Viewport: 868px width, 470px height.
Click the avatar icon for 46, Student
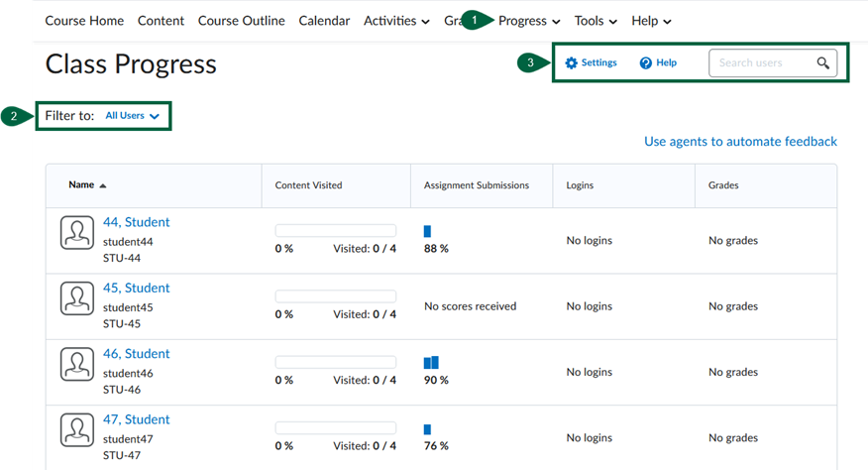[77, 364]
